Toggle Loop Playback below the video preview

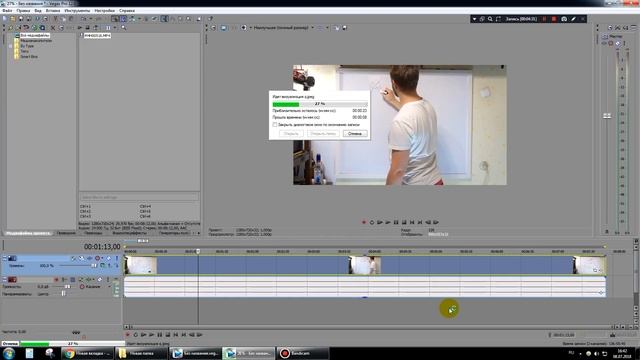pos(372,222)
